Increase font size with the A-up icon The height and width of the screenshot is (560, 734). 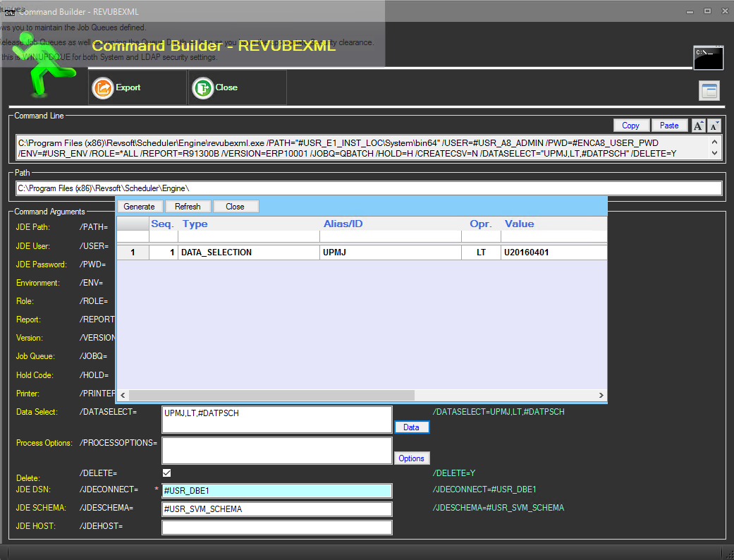click(698, 126)
